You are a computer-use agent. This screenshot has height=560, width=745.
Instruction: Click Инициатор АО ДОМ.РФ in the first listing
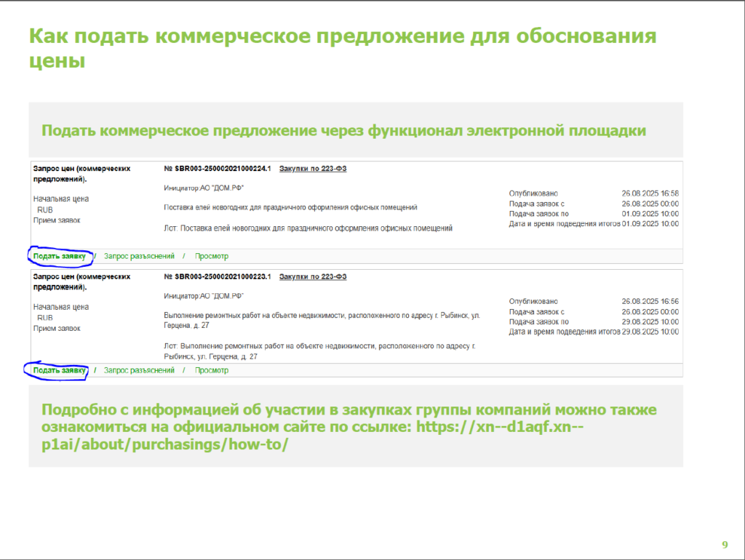click(204, 188)
